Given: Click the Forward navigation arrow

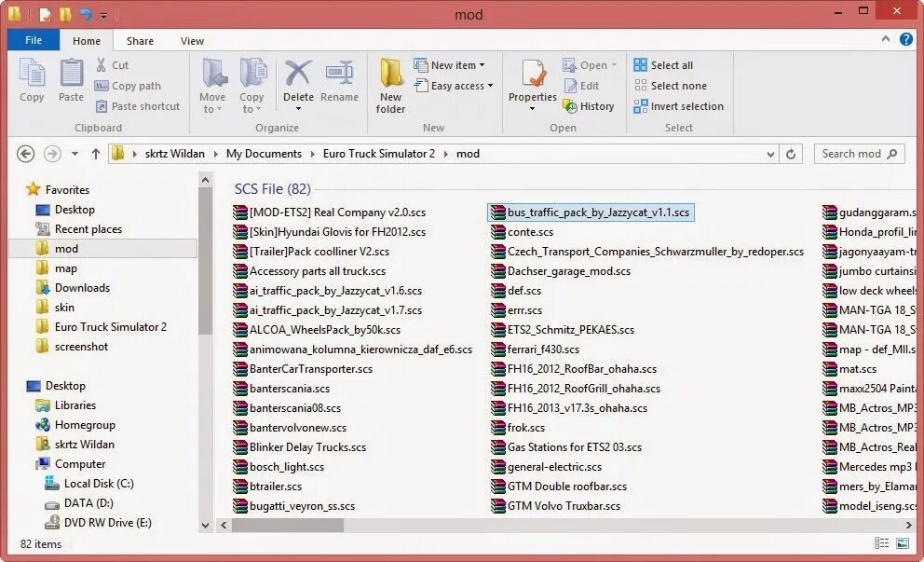Looking at the screenshot, I should click(x=52, y=154).
